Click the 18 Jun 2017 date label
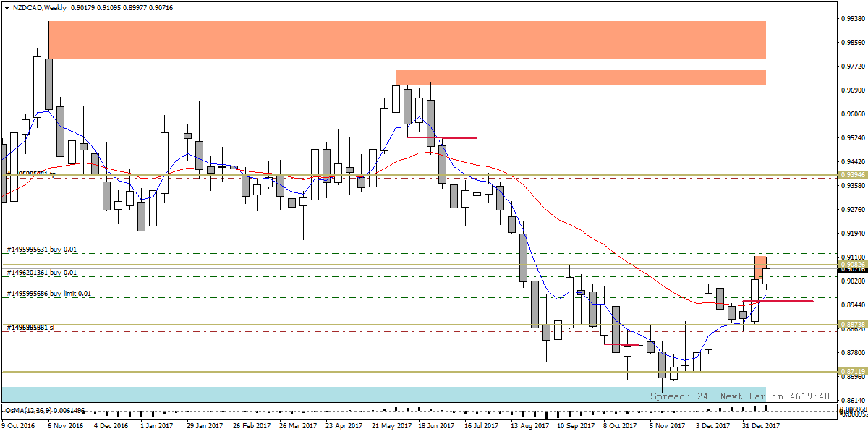 tap(435, 427)
